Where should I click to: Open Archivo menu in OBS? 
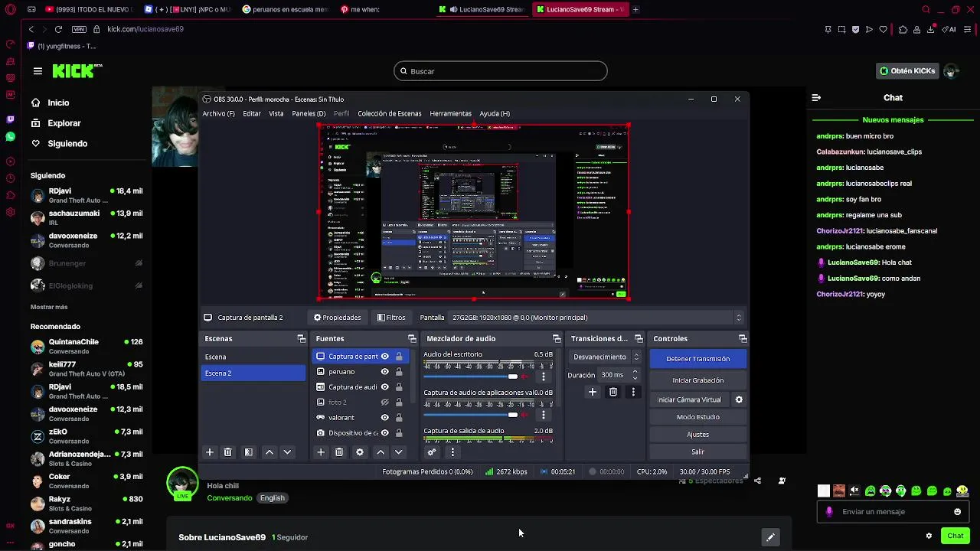pyautogui.click(x=218, y=113)
